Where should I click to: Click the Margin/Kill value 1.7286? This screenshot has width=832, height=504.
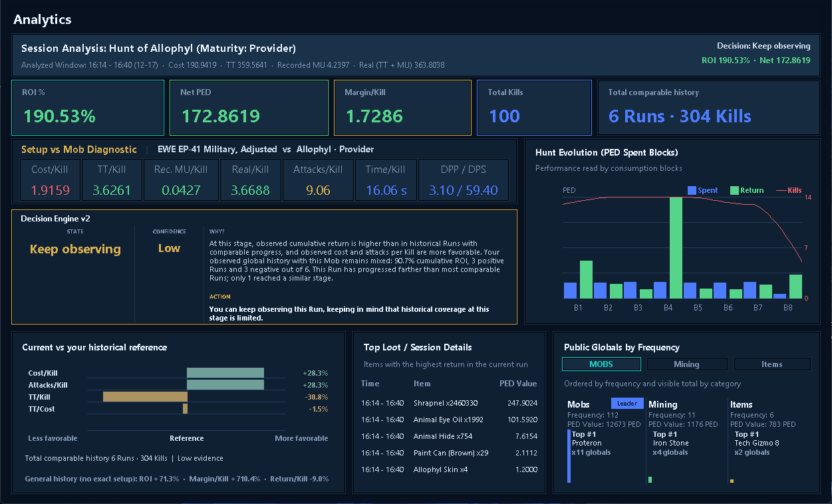pyautogui.click(x=374, y=116)
